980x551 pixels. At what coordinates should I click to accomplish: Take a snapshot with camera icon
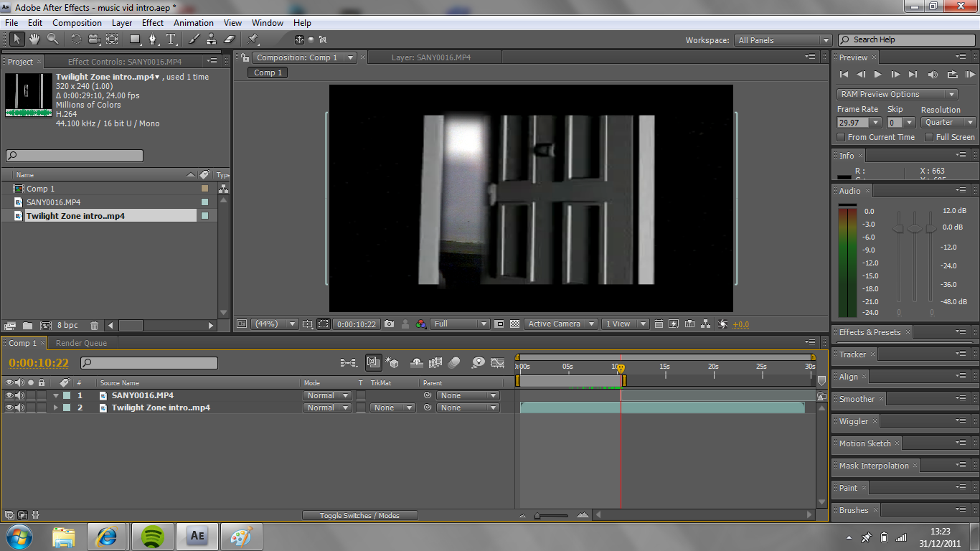click(x=389, y=324)
